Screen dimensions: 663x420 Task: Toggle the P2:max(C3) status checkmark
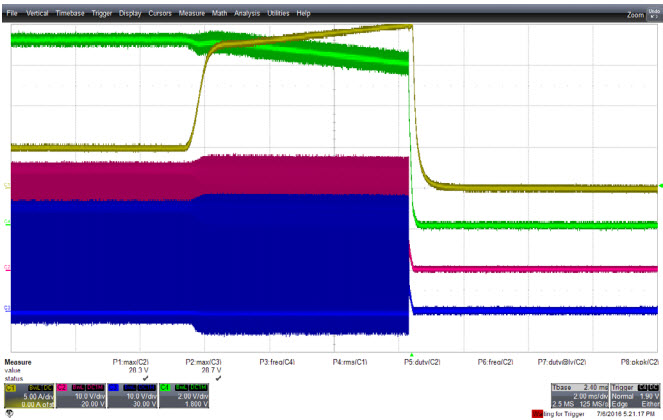(218, 378)
